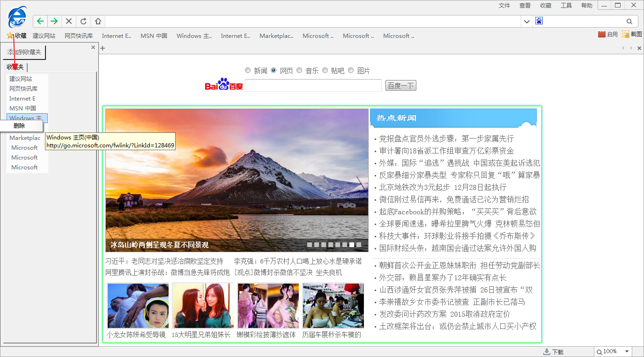The width and height of the screenshot is (644, 357).
Task: Click the browser logo at top-left
Action: pyautogui.click(x=18, y=18)
